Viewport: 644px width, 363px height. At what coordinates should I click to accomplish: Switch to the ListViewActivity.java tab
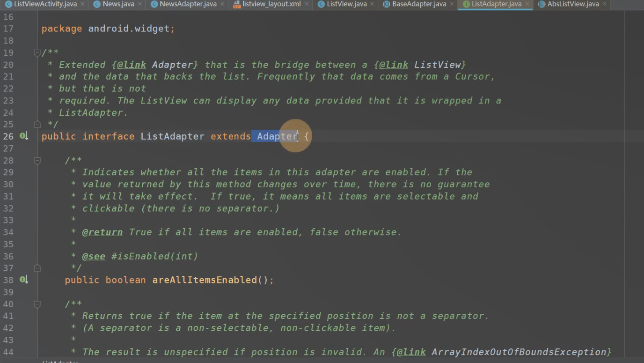[x=45, y=4]
